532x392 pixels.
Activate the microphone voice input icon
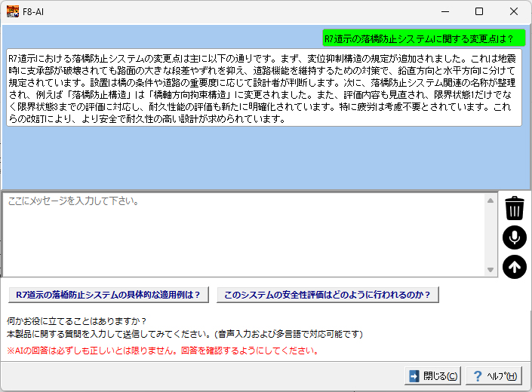[x=514, y=237]
